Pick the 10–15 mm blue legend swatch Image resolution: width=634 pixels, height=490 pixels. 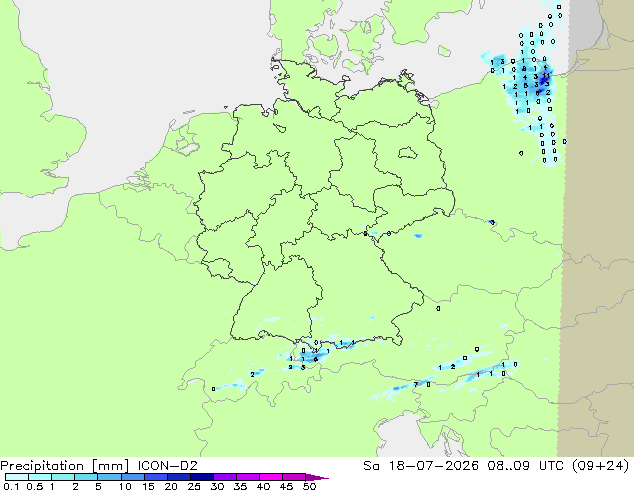pos(132,477)
